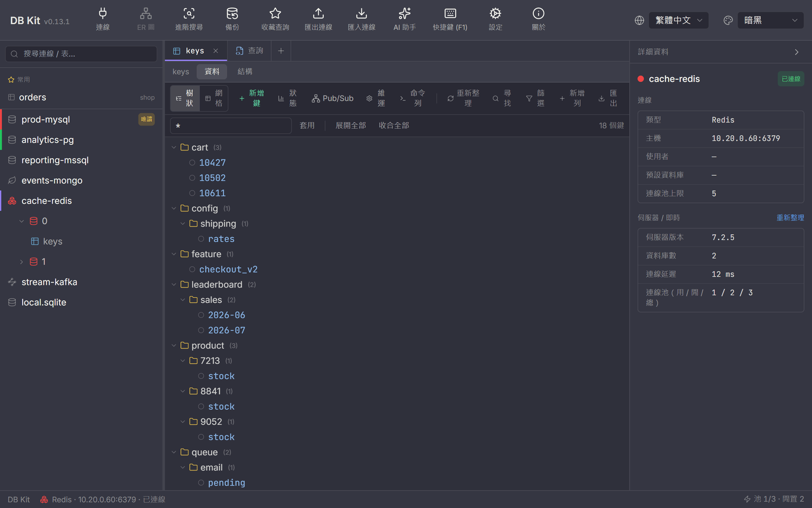Click 展開全部 expand all
The height and width of the screenshot is (508, 812).
pyautogui.click(x=351, y=125)
